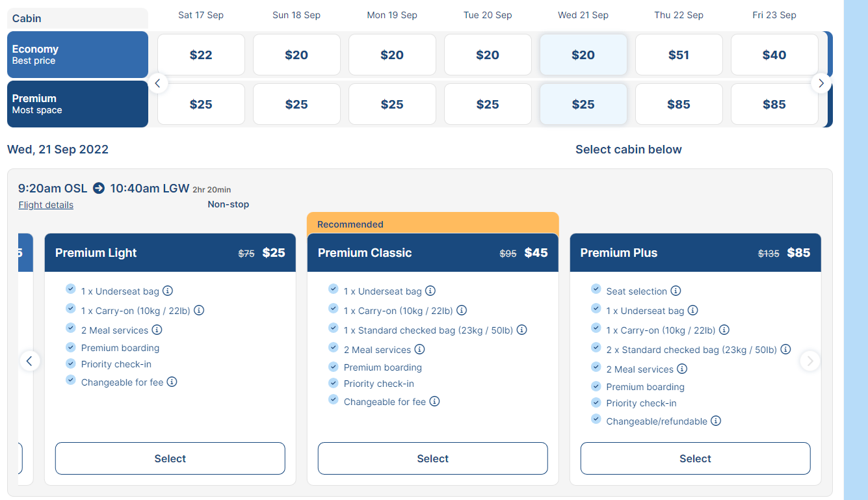Select the Premium Plus fare
Screen dimensions: 868x500
click(x=696, y=458)
